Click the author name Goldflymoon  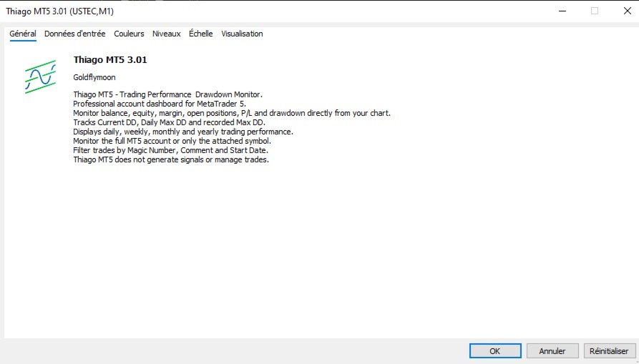(x=94, y=77)
